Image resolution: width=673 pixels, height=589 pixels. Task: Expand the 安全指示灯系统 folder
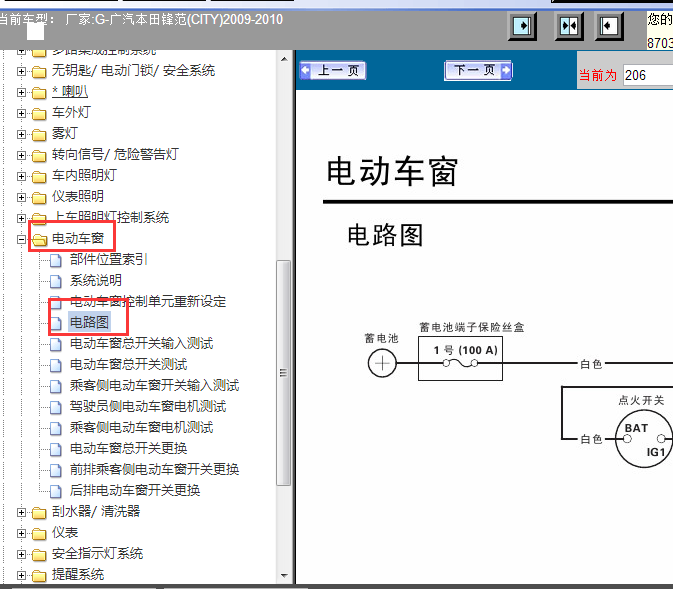point(21,555)
